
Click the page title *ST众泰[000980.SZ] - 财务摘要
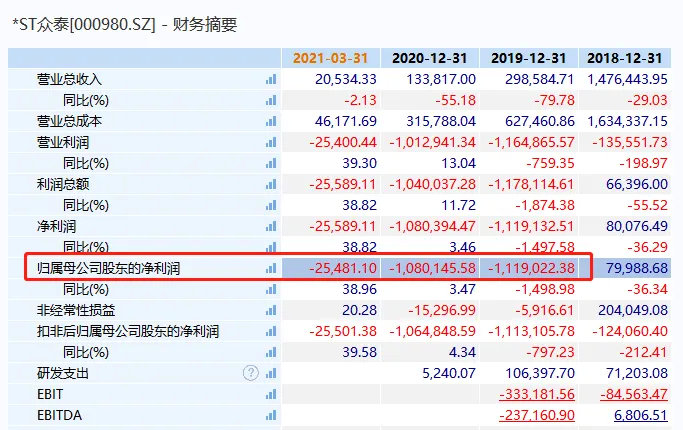click(x=125, y=24)
